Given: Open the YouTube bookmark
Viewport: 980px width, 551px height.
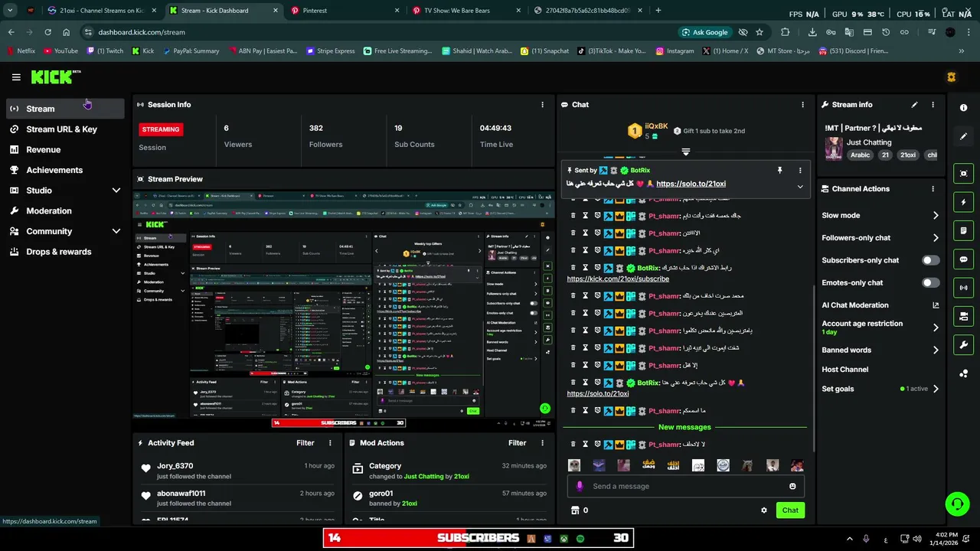Looking at the screenshot, I should [x=60, y=51].
